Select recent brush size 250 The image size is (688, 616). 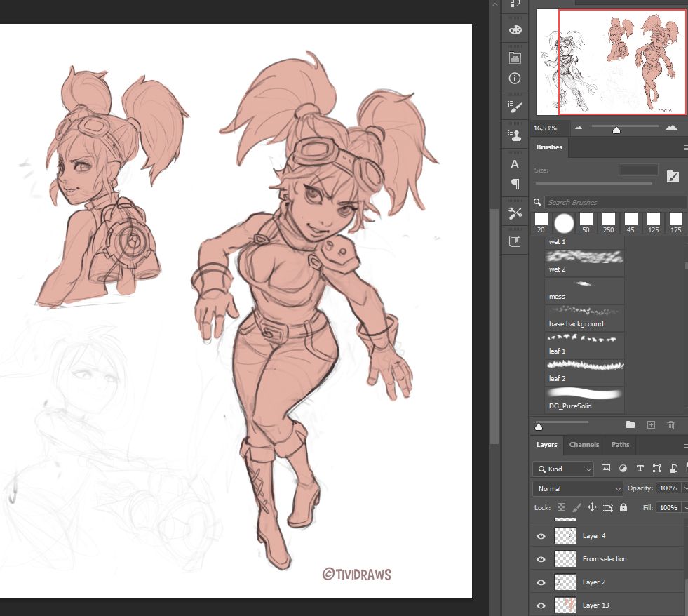tap(608, 222)
